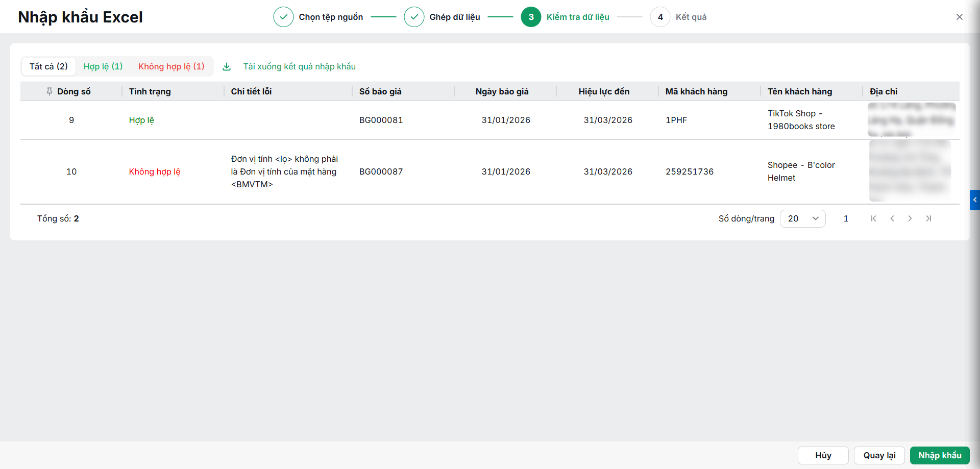
Task: Click TikTok Shop - 1980books store customer name
Action: tap(801, 120)
